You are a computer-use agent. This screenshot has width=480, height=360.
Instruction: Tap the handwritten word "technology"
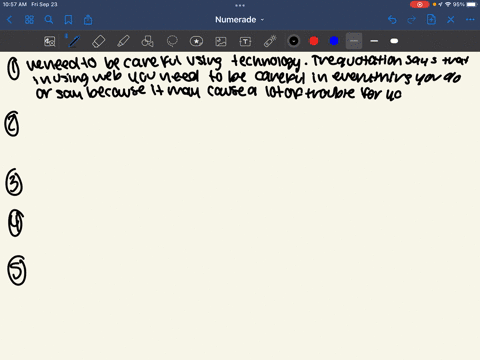tap(266, 62)
